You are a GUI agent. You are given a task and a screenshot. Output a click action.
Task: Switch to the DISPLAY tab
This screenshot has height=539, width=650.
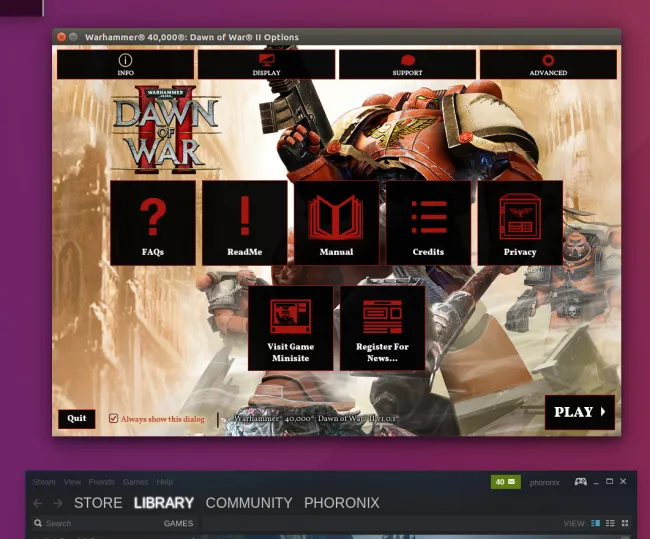[x=267, y=64]
